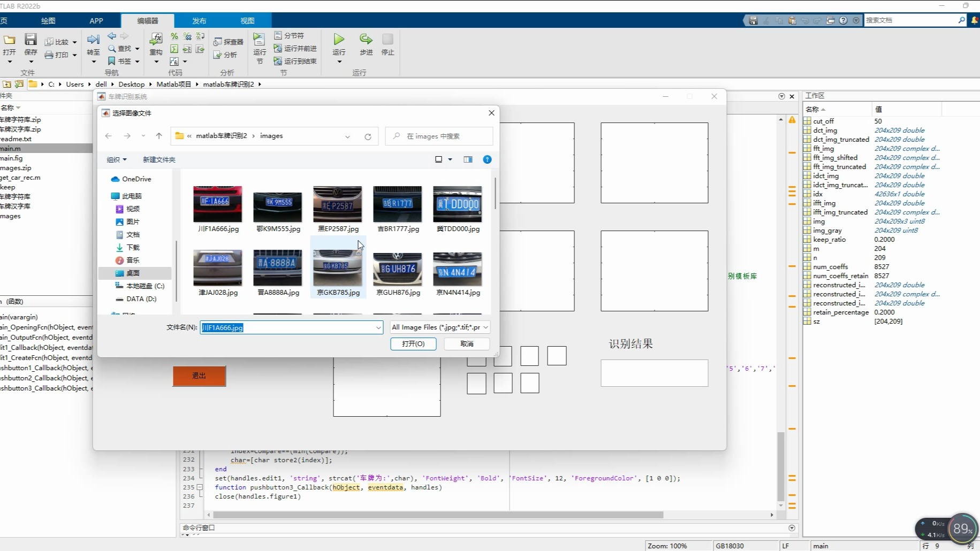Click the navigate back arrow in 导航 group
This screenshot has height=551, width=980.
point(112,36)
